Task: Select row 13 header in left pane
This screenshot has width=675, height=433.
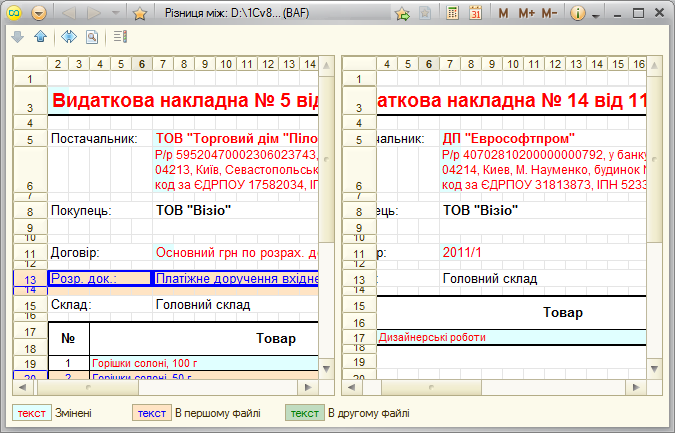Action: coord(30,279)
